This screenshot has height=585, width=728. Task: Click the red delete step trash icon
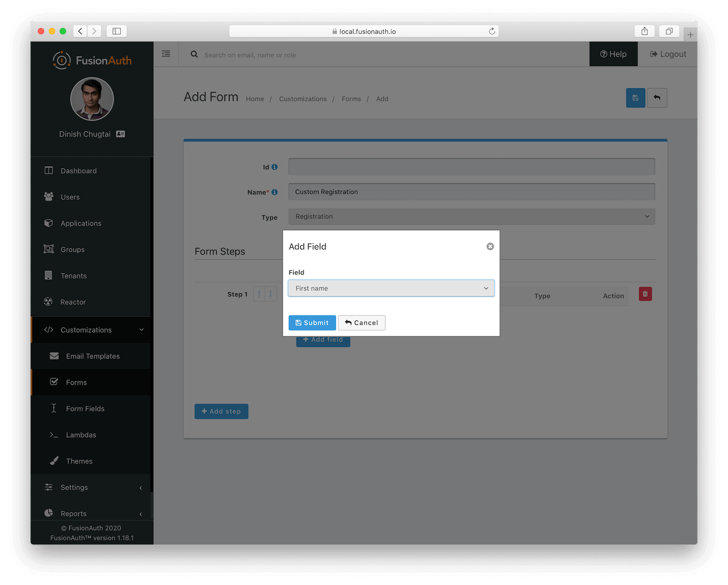pos(645,294)
